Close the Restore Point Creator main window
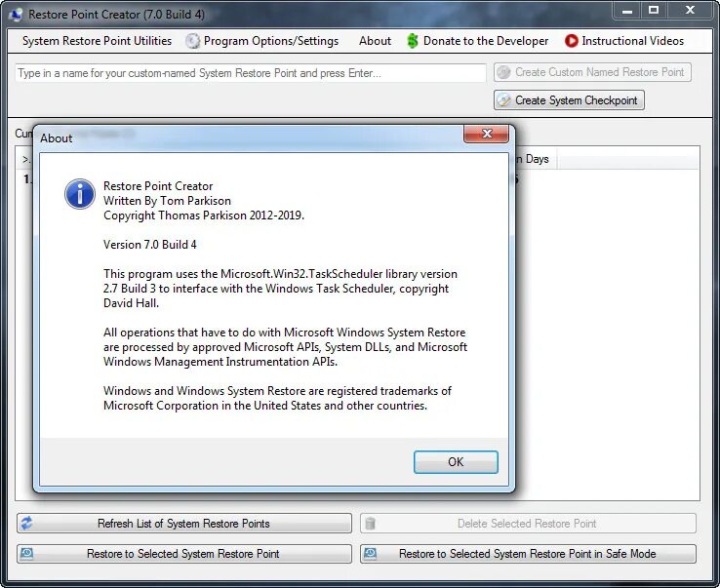This screenshot has height=588, width=720. tap(690, 10)
